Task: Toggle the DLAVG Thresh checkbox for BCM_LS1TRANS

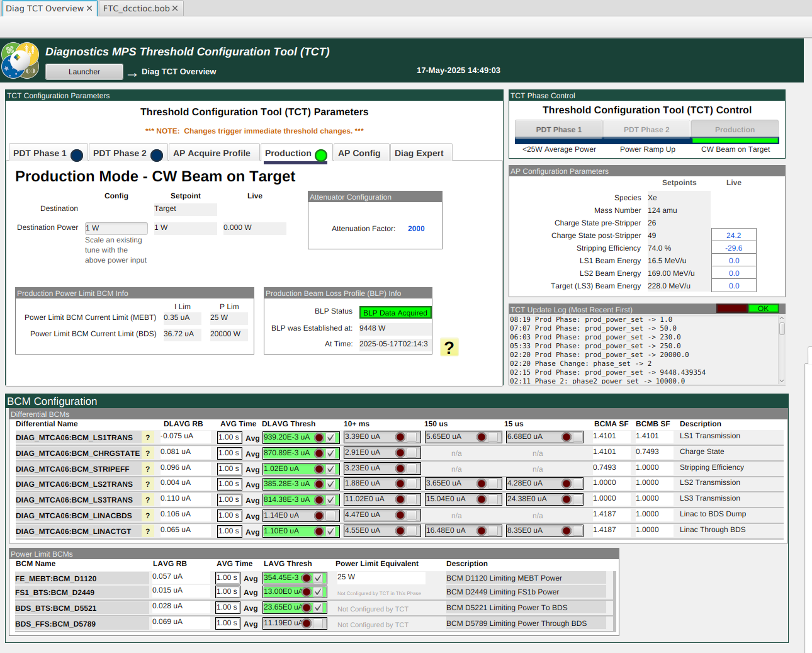Action: click(331, 438)
